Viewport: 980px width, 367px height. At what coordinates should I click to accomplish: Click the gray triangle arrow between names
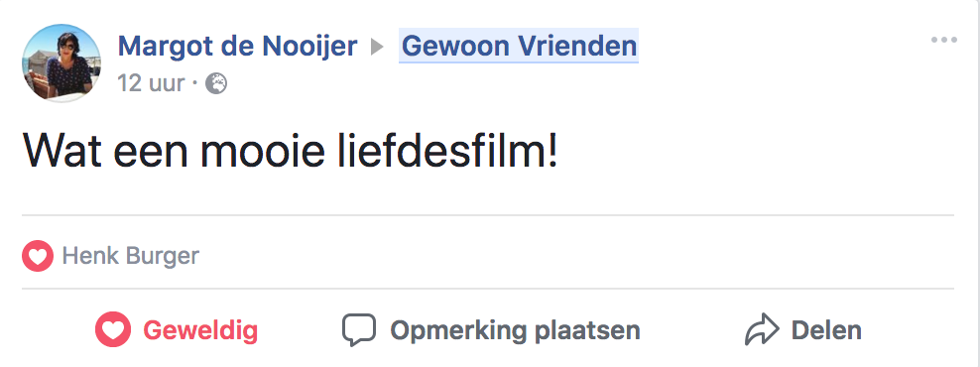[x=378, y=47]
